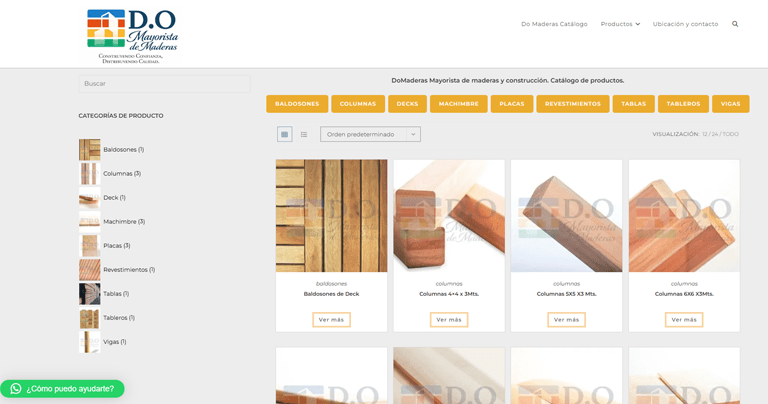Open Ubicación y contacto page
The height and width of the screenshot is (404, 768).
tap(685, 24)
